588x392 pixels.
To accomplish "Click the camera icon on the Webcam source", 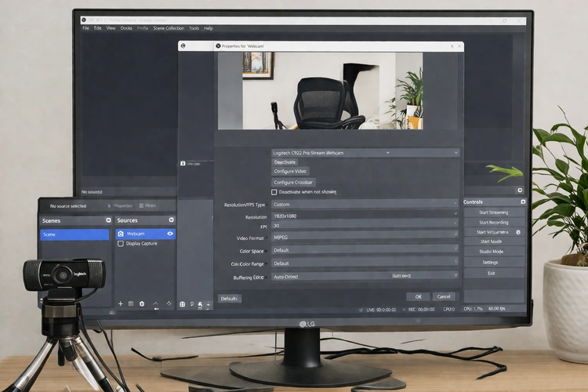I will [121, 234].
